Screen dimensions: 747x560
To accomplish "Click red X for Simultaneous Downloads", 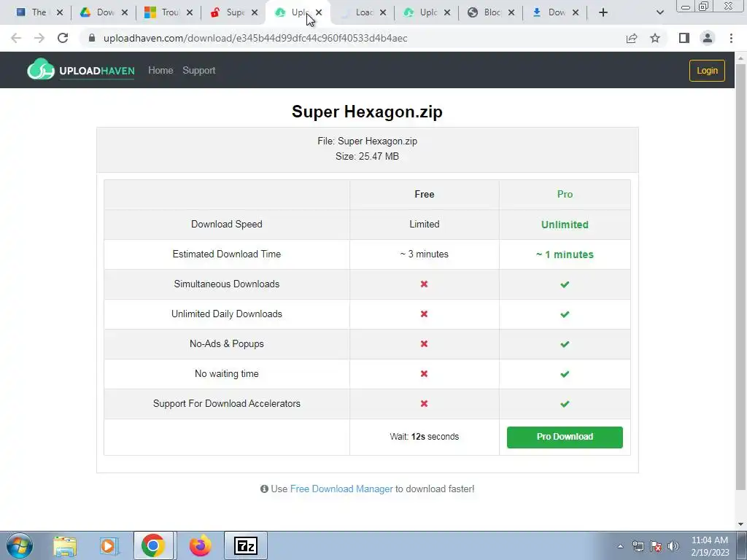I will point(424,284).
